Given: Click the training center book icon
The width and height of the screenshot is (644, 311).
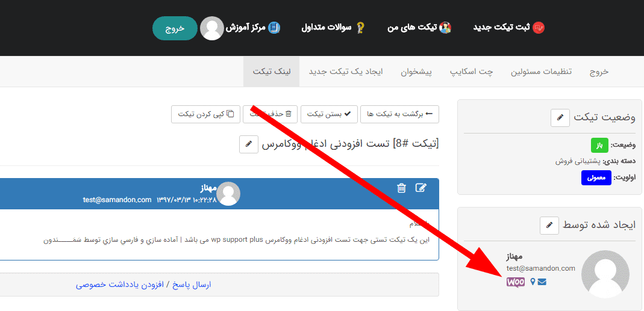Looking at the screenshot, I should pos(274,28).
